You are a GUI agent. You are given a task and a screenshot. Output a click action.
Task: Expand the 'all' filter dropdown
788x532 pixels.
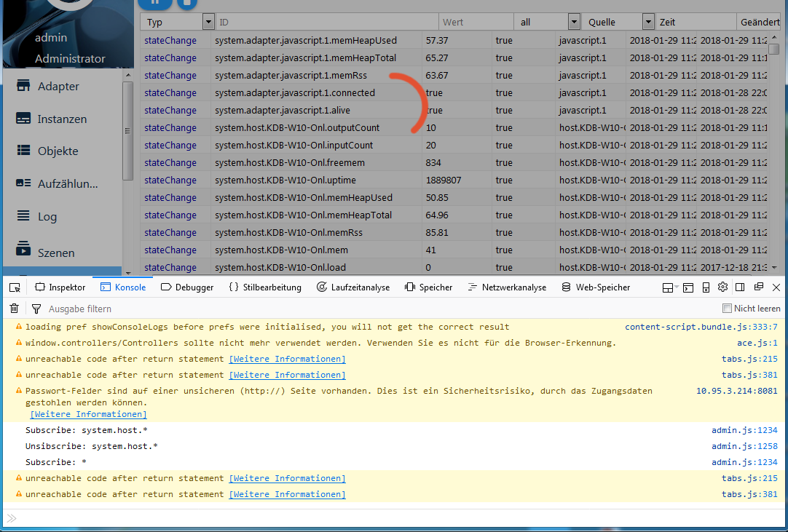(574, 23)
